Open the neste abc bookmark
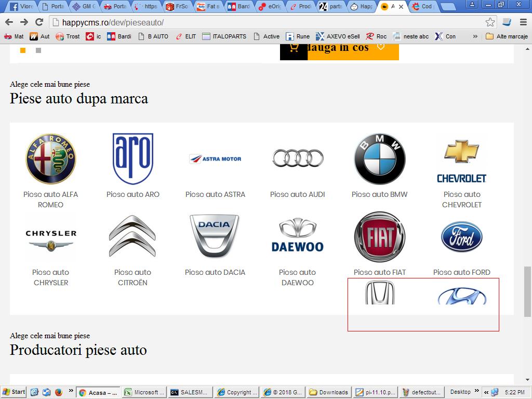Viewport: 532px width, 399px height. click(x=411, y=36)
